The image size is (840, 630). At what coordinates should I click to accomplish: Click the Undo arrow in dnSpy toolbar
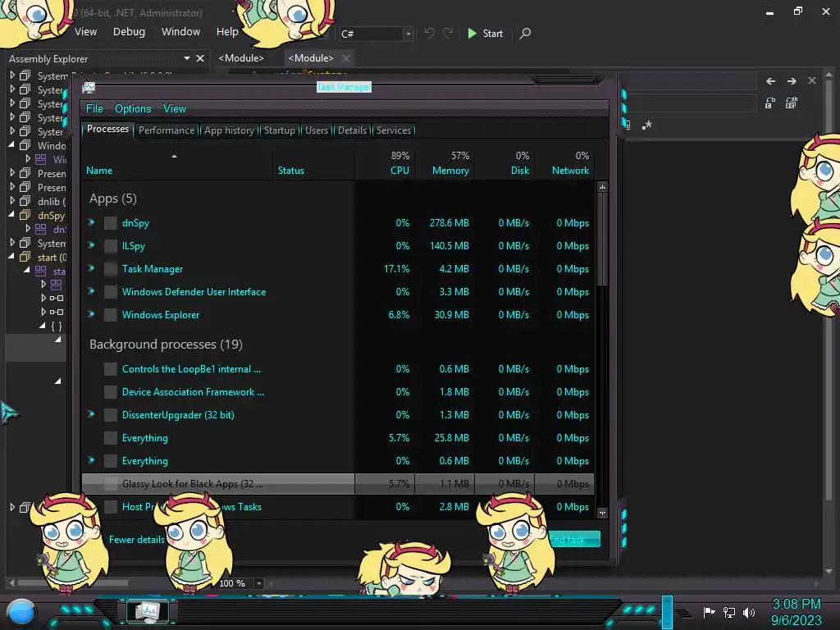click(429, 33)
